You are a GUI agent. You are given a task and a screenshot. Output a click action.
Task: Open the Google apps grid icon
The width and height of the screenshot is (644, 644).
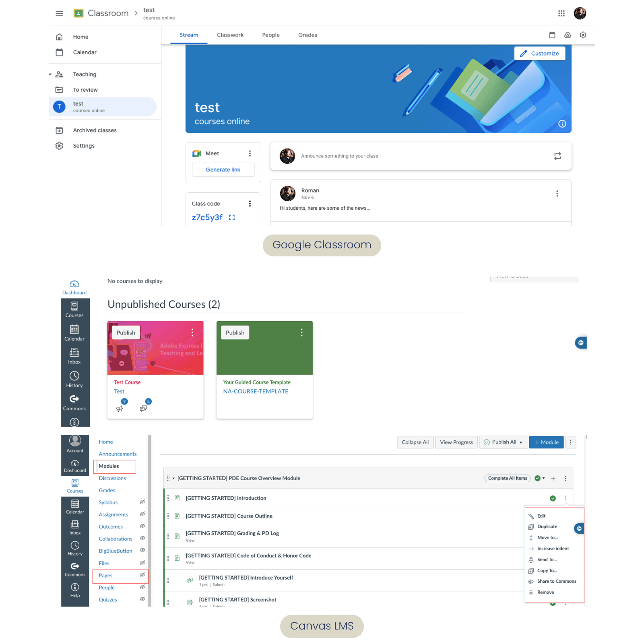pyautogui.click(x=561, y=13)
